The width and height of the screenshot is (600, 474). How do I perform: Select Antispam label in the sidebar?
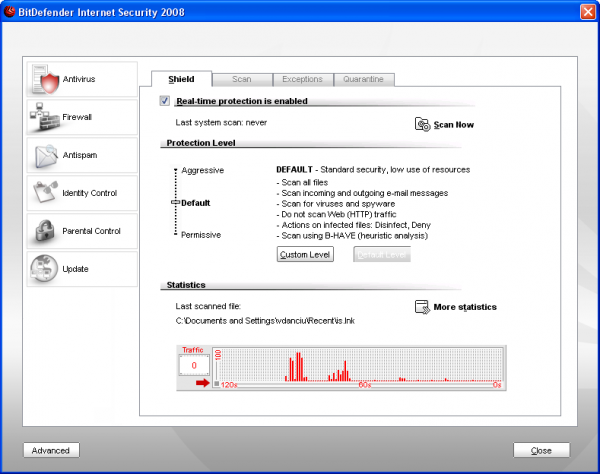click(80, 155)
